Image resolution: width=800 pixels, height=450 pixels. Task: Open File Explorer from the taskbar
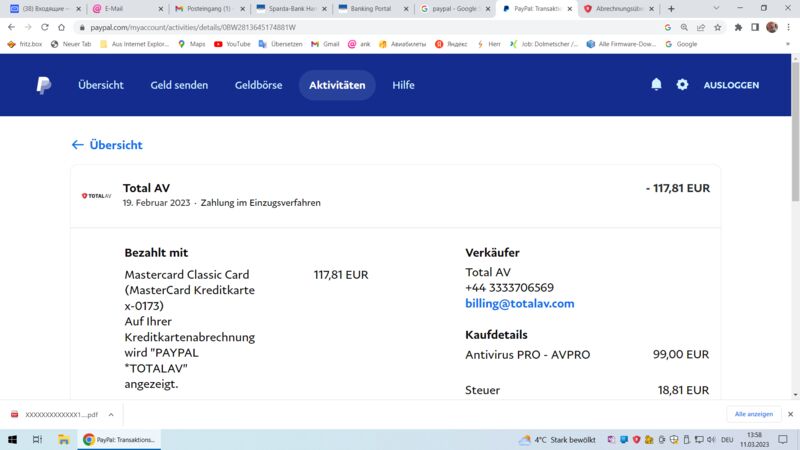[x=63, y=439]
